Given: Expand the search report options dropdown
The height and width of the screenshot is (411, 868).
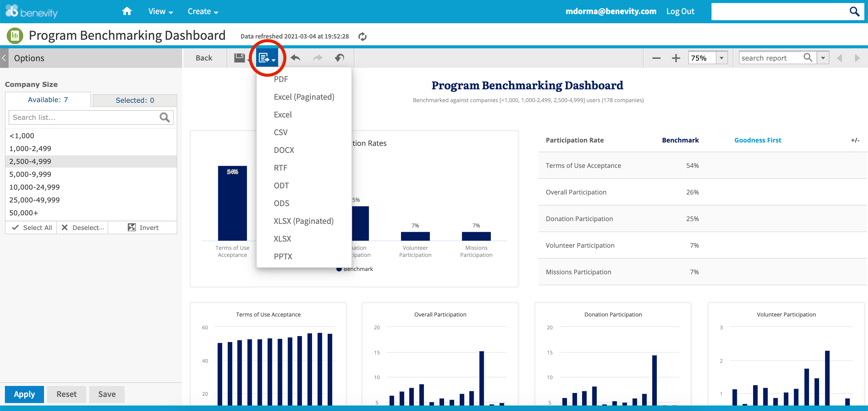Looking at the screenshot, I should (823, 58).
